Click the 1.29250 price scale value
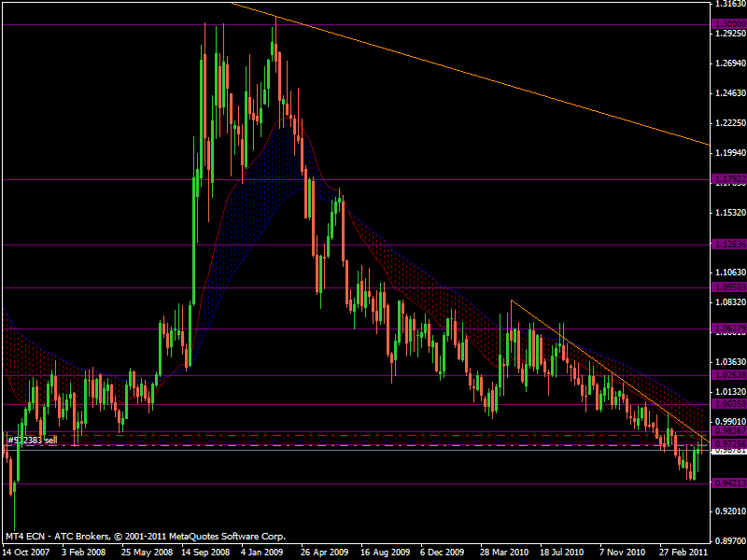The height and width of the screenshot is (560, 747). coord(730,34)
